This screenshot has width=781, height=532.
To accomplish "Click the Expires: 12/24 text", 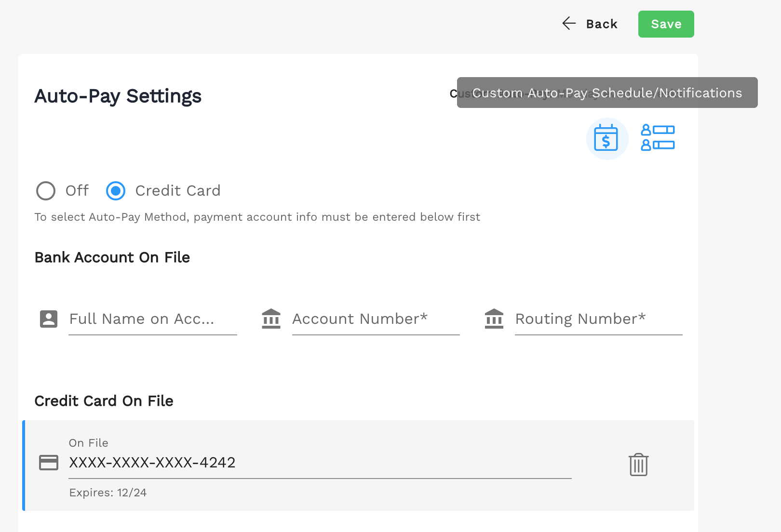I will pos(108,492).
